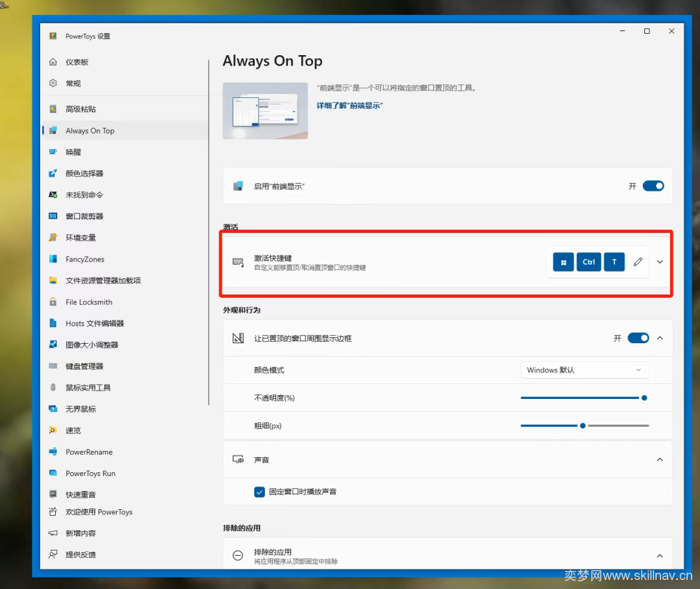Screen dimensions: 700x589
Task: Click the 图像大小调整器 icon
Action: (x=53, y=344)
